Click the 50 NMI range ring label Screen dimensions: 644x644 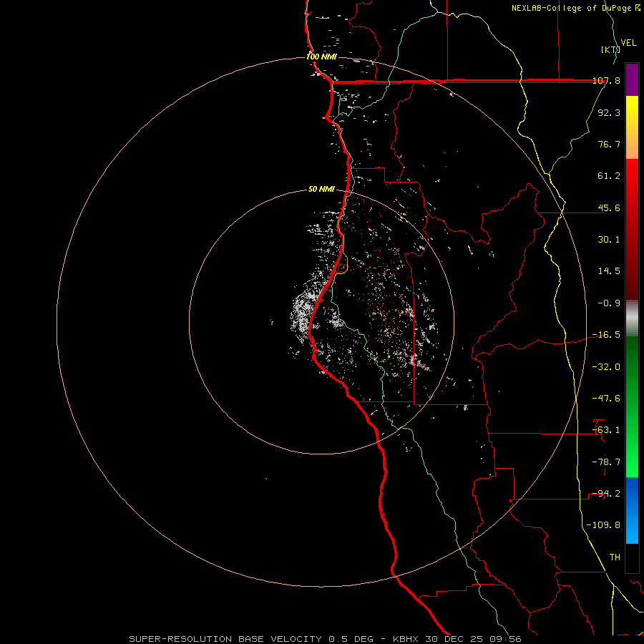click(321, 190)
